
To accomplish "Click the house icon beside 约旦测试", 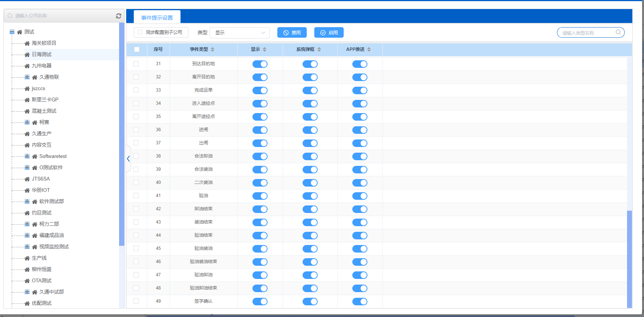I will (27, 213).
